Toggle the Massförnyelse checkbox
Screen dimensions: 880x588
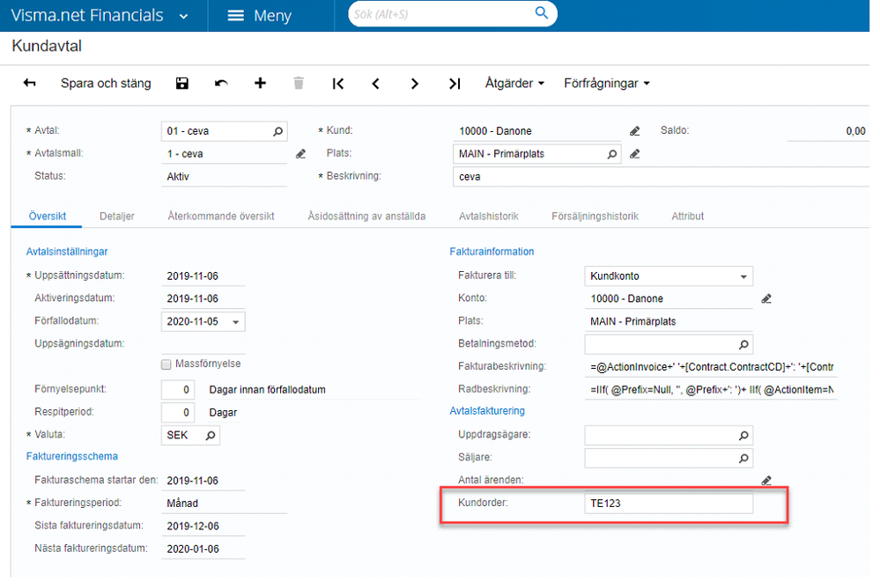(x=166, y=364)
